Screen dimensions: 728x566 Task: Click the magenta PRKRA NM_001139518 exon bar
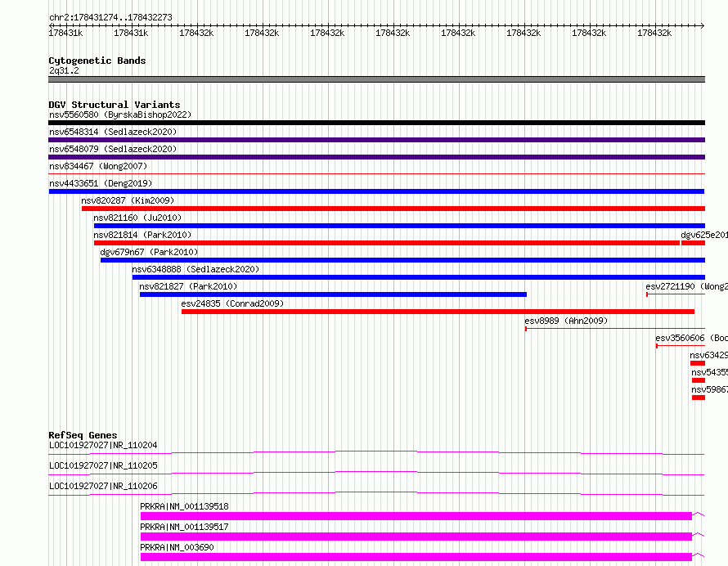tap(416, 516)
